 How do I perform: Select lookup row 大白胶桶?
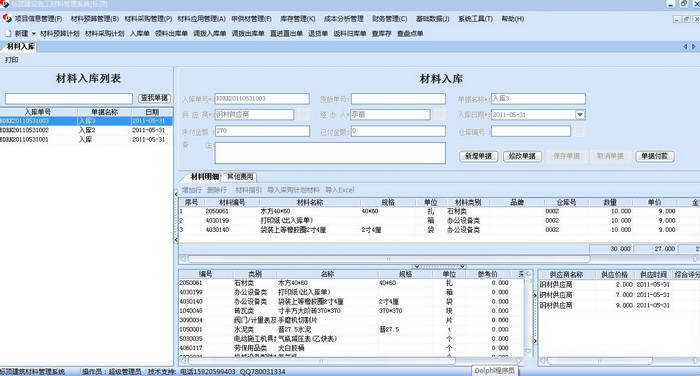pos(352,348)
